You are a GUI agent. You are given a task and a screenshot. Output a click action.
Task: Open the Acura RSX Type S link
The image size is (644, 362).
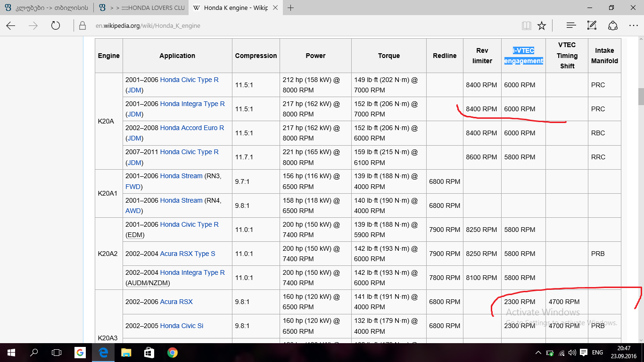click(187, 254)
